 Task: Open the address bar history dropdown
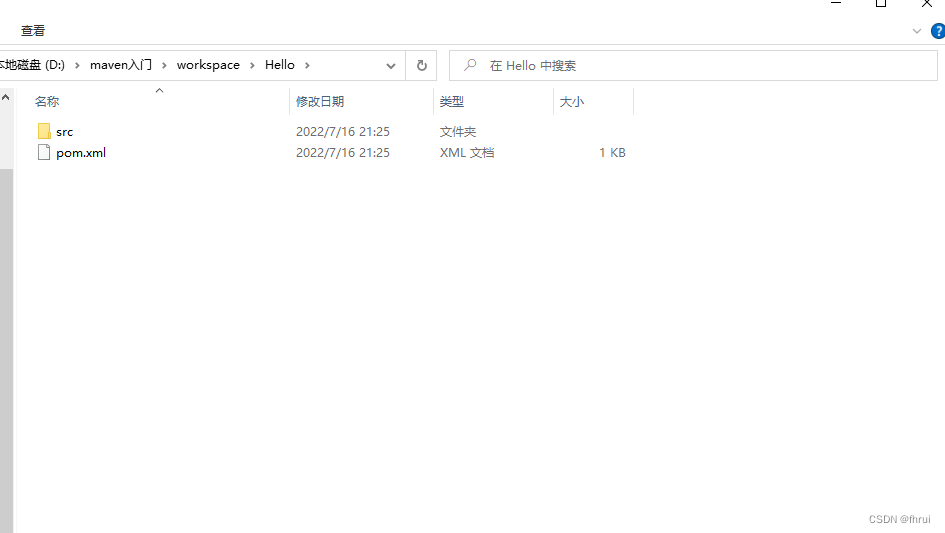click(x=391, y=66)
